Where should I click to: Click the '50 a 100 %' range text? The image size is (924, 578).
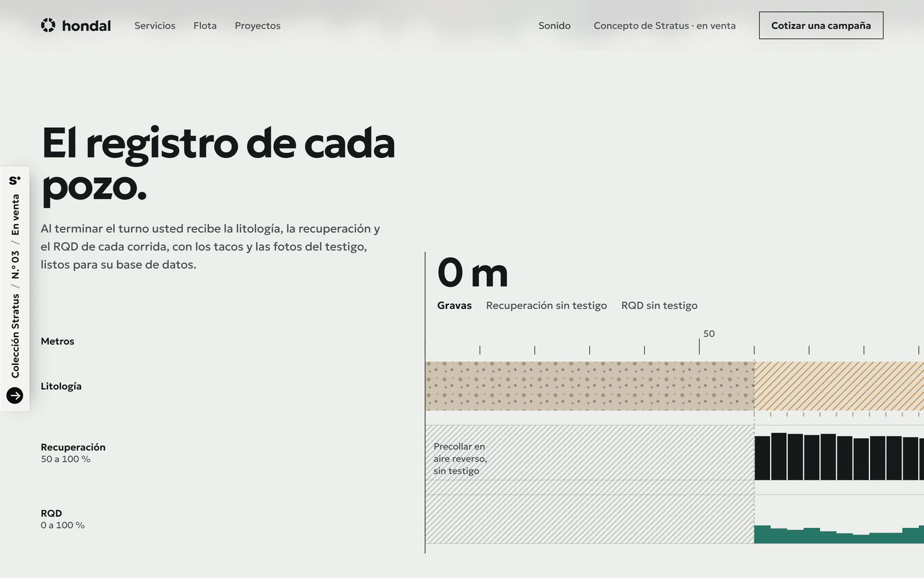[x=65, y=459]
